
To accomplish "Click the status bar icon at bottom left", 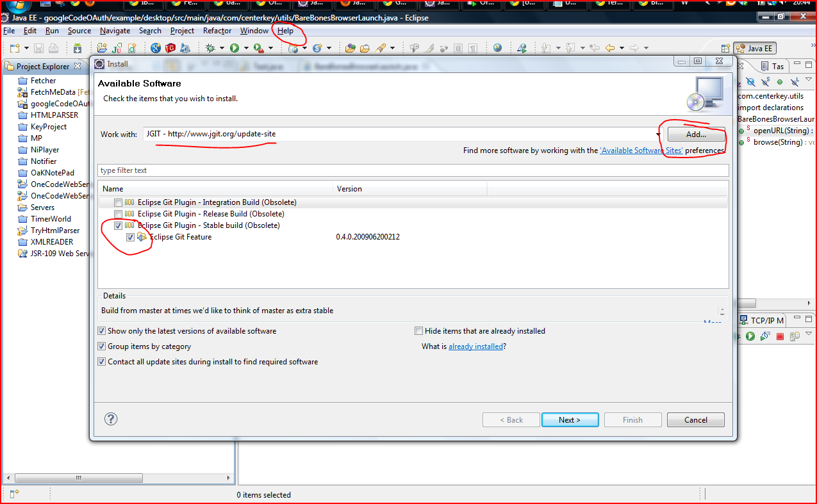I will tap(14, 493).
